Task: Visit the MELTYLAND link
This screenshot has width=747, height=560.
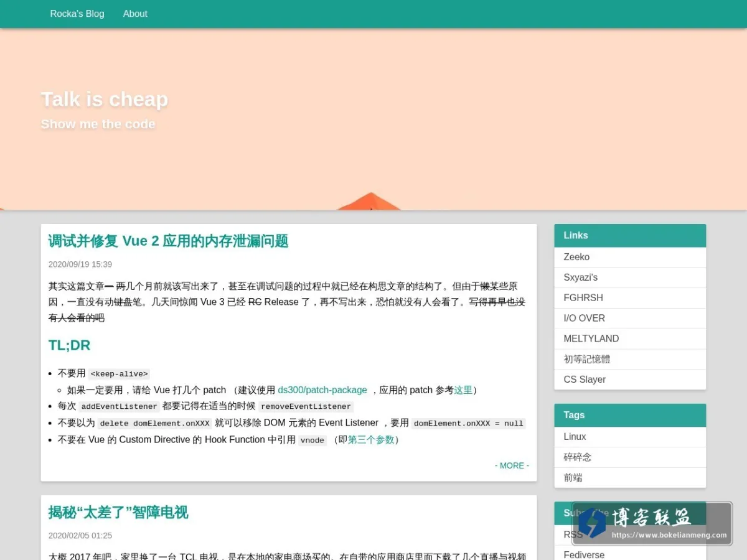Action: pos(630,339)
